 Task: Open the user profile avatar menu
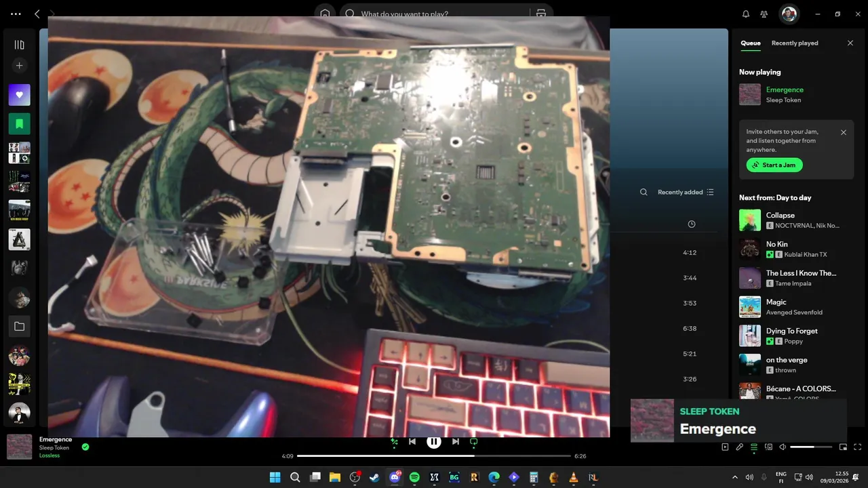pos(788,14)
